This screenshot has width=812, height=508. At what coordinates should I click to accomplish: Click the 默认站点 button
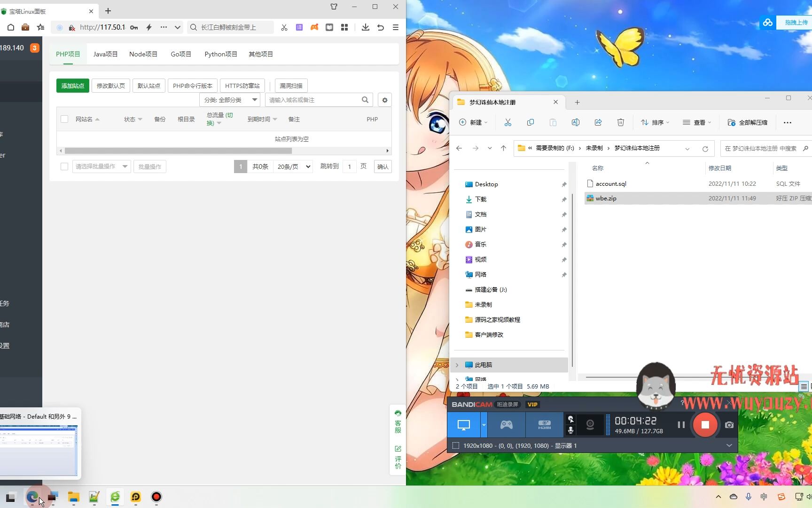click(x=149, y=86)
